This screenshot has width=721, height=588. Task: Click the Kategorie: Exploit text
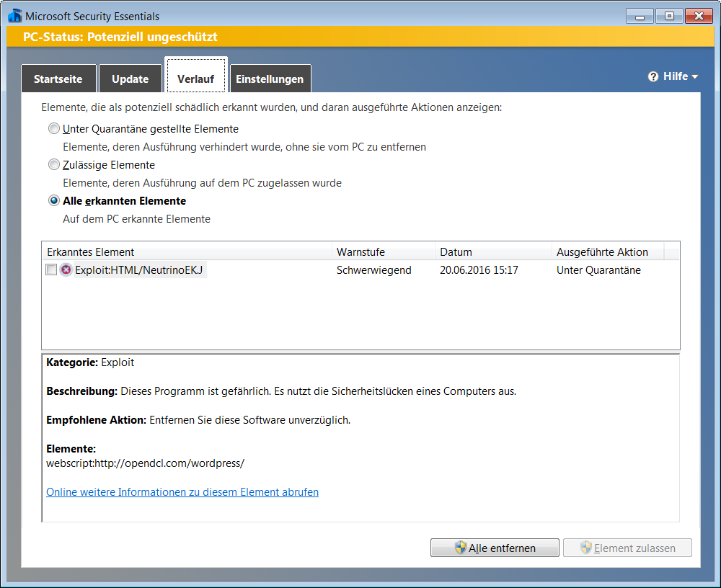(x=90, y=362)
